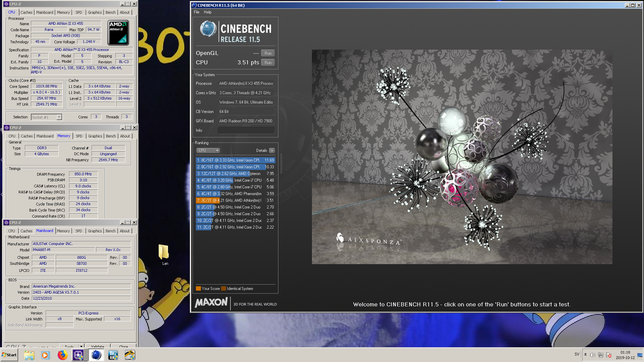The height and width of the screenshot is (362, 644).
Task: Grab the dotted panel splitter handle
Action: 281,164
